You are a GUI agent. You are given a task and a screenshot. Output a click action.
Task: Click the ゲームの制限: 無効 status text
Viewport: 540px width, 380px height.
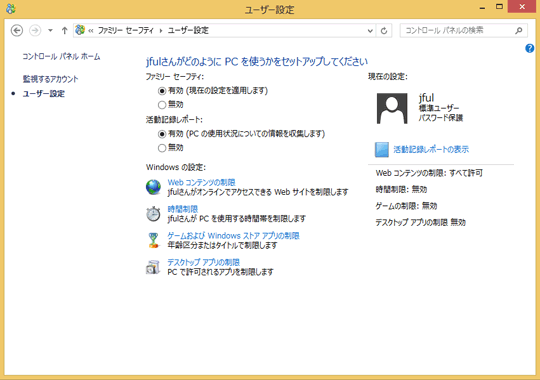(406, 206)
